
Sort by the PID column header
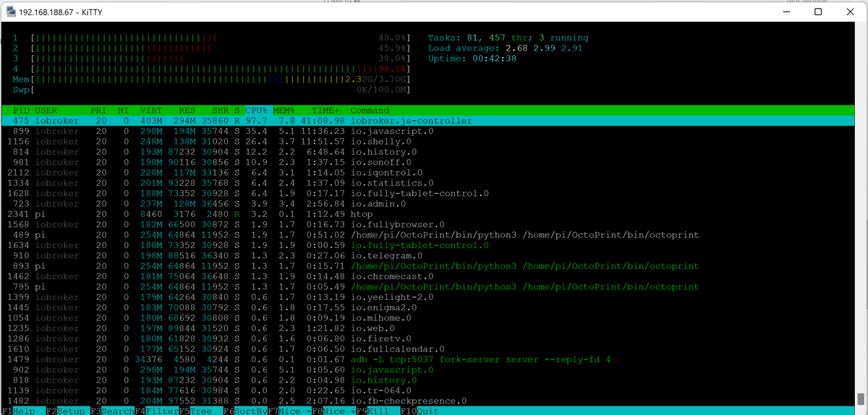pyautogui.click(x=21, y=111)
